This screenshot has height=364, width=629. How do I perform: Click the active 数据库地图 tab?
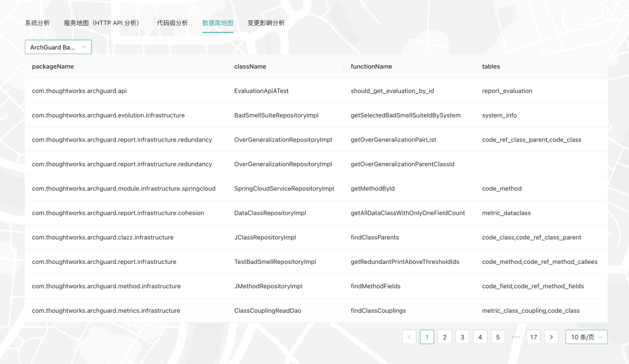(218, 23)
